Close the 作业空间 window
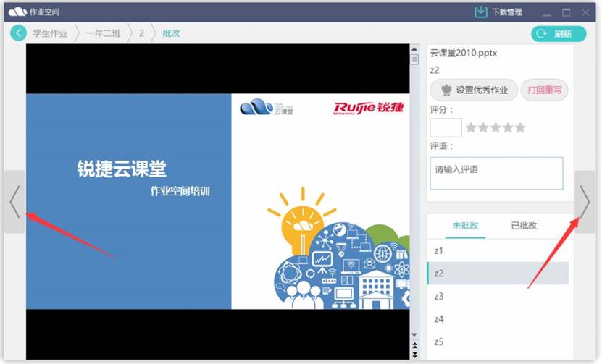Viewport: 602px width, 364px height. pyautogui.click(x=585, y=12)
